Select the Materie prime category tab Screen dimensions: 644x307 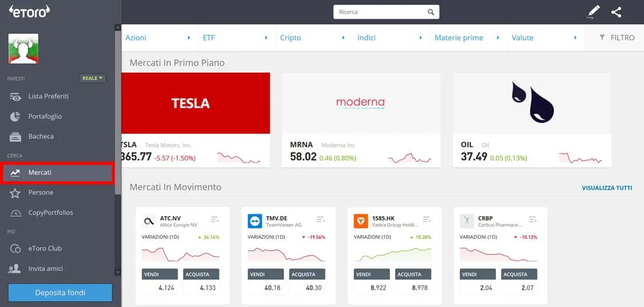pos(469,38)
